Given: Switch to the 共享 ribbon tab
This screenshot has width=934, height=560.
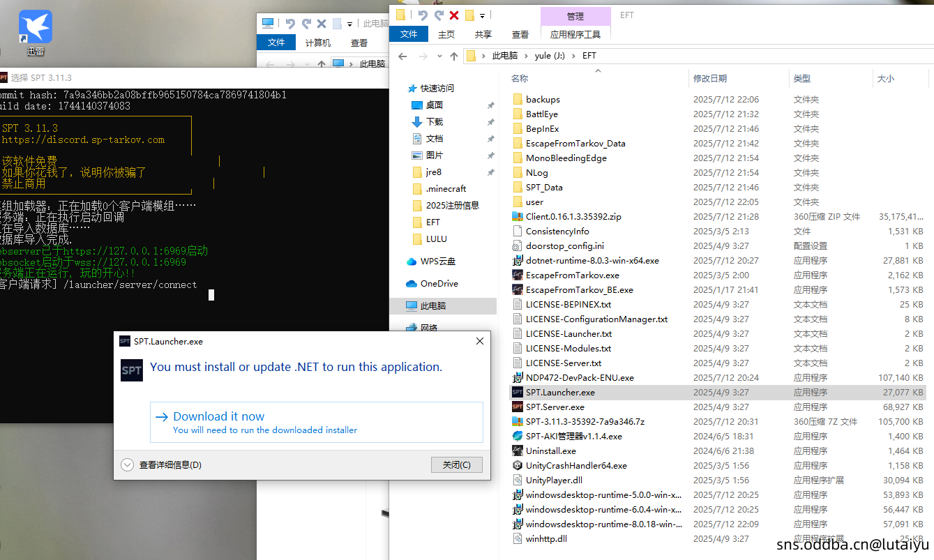Looking at the screenshot, I should click(483, 33).
